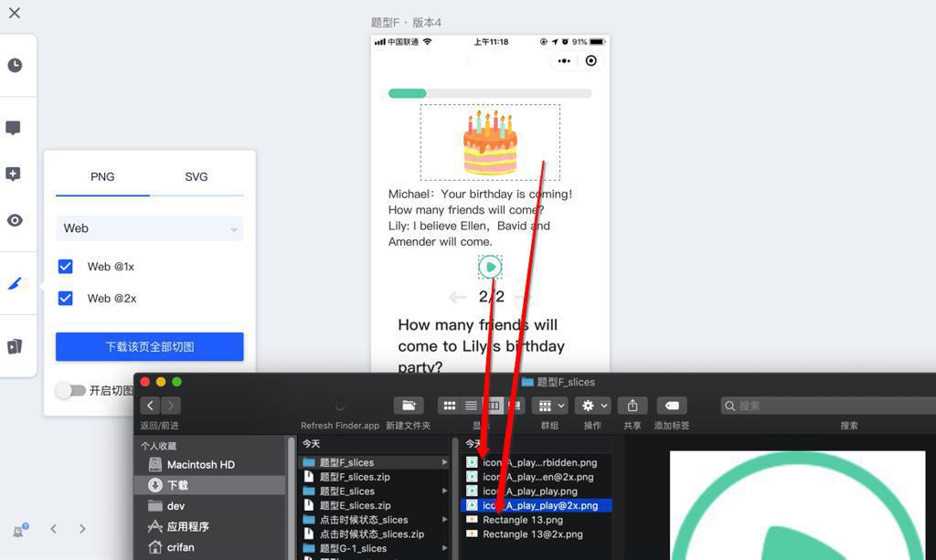Toggle the 开启切图 switch
The height and width of the screenshot is (560, 936).
pyautogui.click(x=71, y=391)
